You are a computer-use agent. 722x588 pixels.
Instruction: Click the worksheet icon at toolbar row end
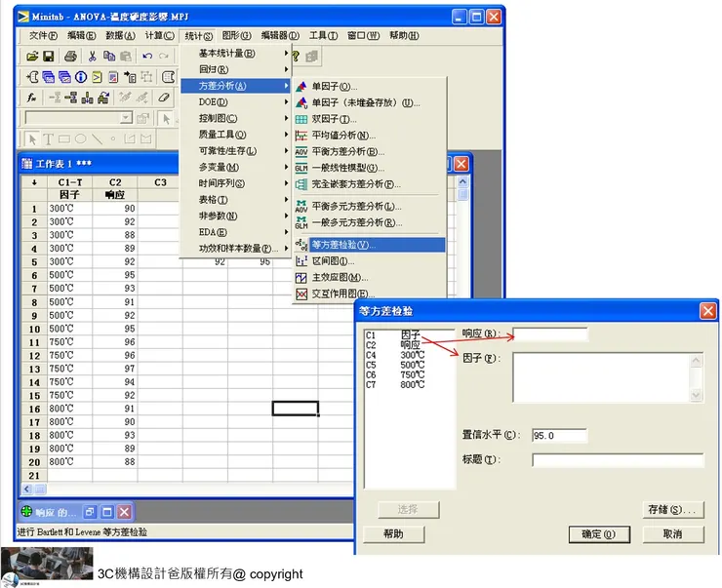click(169, 77)
